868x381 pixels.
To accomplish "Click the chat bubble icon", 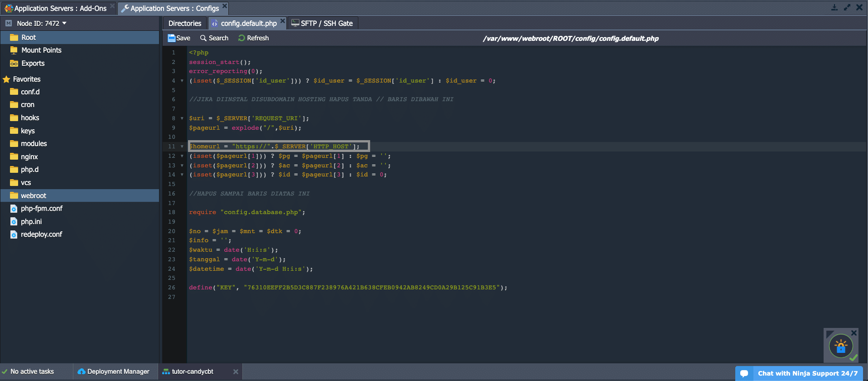I will 744,374.
